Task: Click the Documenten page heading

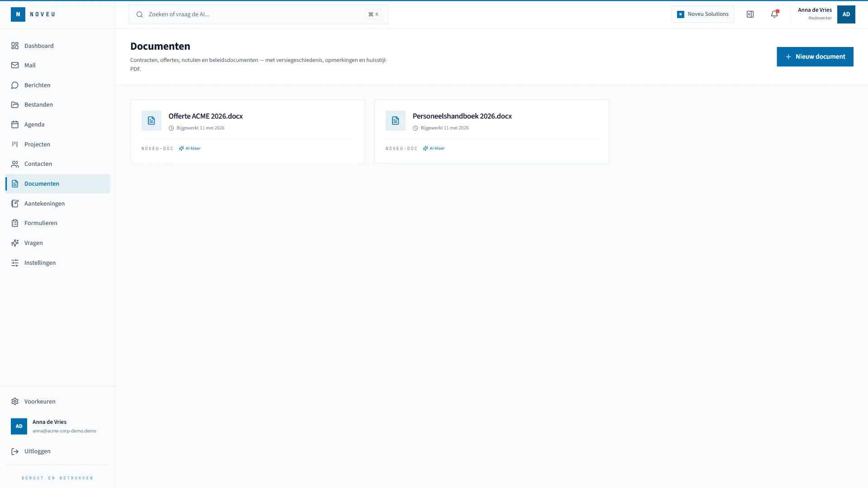Action: pos(160,46)
